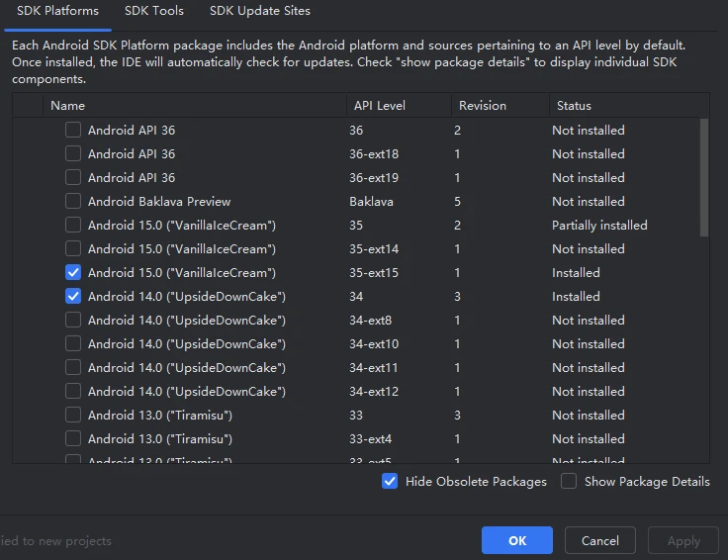Check Android 13.0 Tiramisu 33-ext4 checkbox

point(73,438)
